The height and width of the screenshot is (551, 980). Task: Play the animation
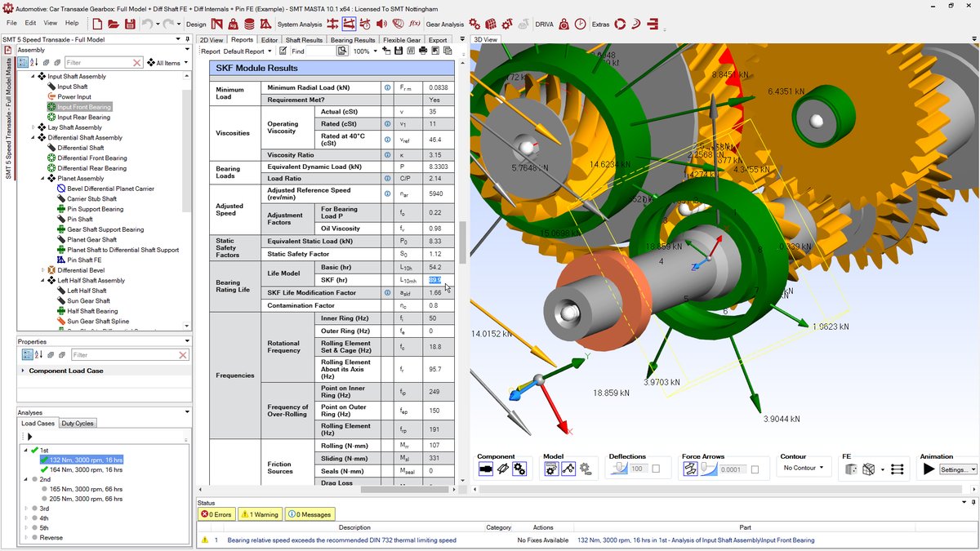point(929,469)
